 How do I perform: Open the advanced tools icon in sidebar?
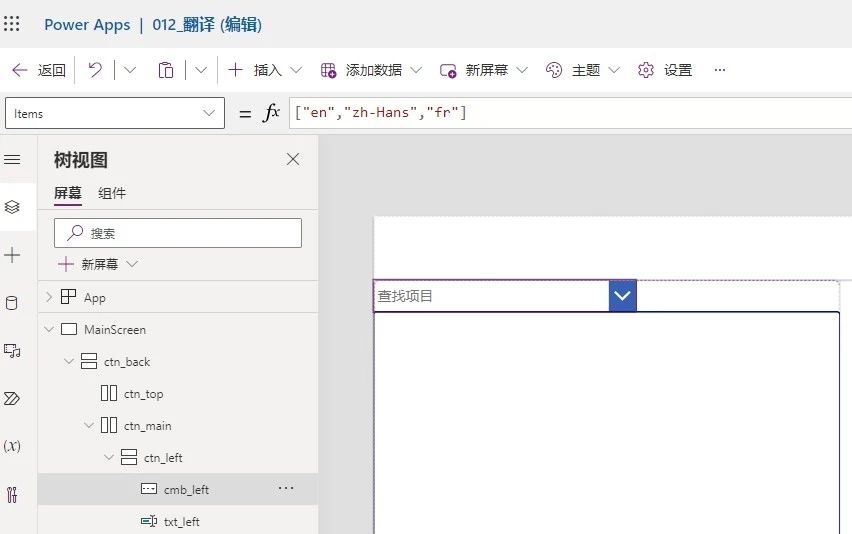12,494
